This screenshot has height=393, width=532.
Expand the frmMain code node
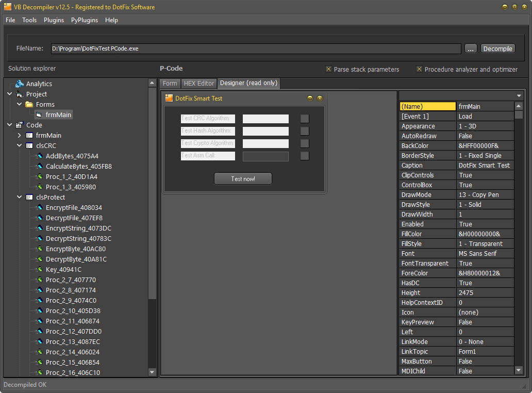20,135
